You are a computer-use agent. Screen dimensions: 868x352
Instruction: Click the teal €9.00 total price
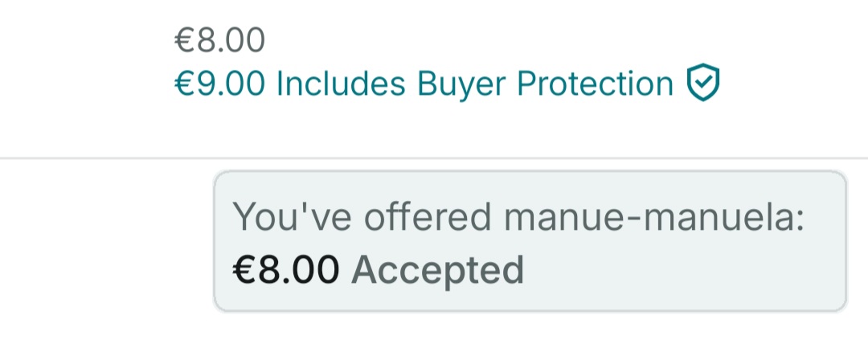pos(219,84)
